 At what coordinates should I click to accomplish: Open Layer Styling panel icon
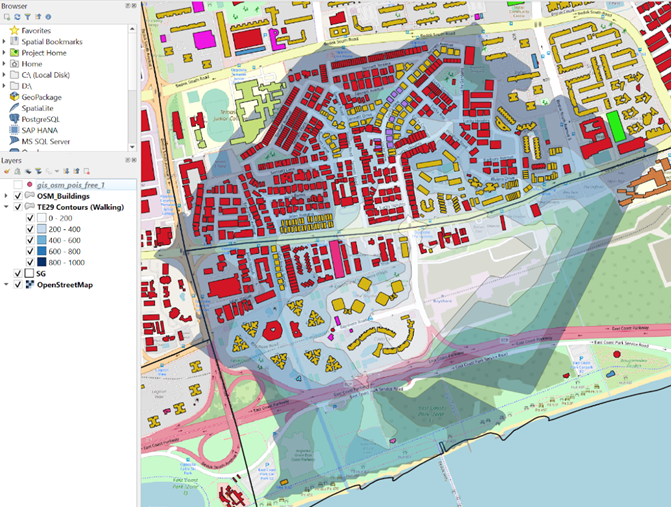[x=7, y=171]
